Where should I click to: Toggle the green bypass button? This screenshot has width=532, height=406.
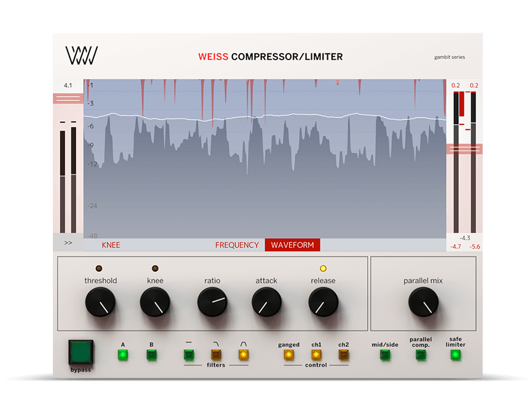(x=81, y=352)
